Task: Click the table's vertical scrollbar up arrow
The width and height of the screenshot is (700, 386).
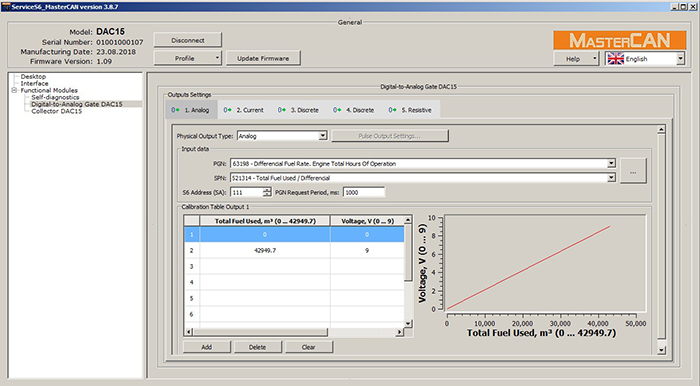Action: (408, 220)
